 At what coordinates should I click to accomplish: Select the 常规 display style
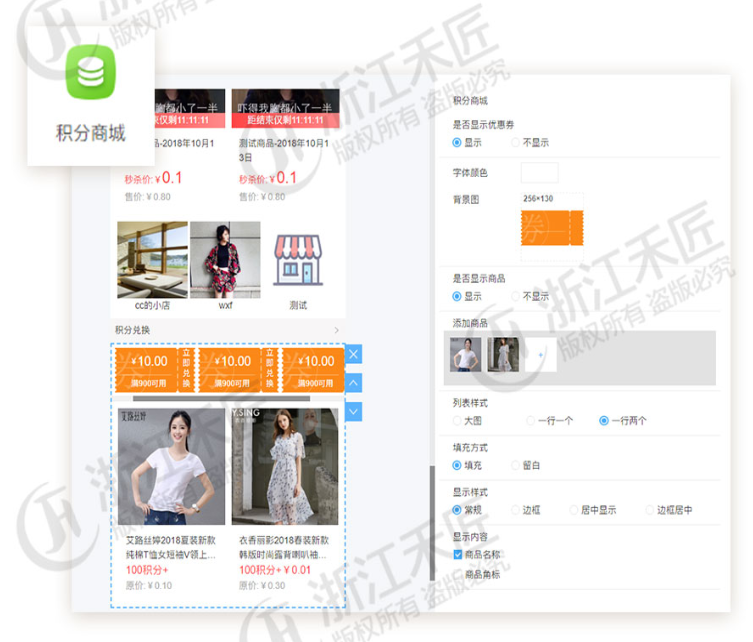click(457, 510)
